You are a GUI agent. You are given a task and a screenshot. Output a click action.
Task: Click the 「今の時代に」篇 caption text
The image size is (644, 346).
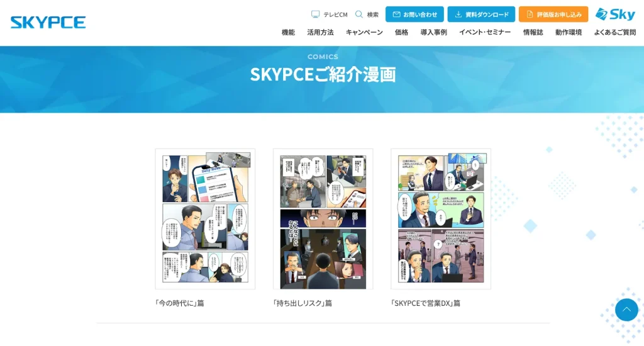click(179, 303)
